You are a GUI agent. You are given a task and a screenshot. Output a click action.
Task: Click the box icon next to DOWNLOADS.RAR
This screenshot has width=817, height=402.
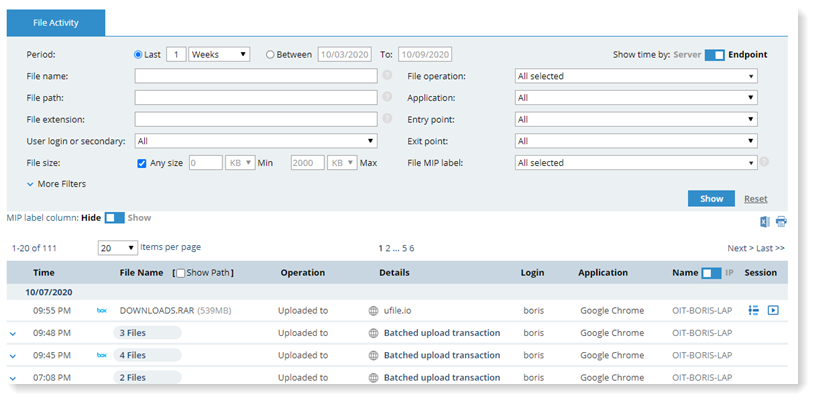pyautogui.click(x=101, y=310)
